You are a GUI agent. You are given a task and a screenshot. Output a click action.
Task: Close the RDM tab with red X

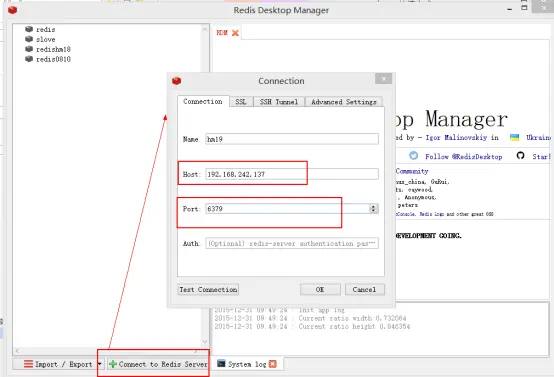[235, 33]
